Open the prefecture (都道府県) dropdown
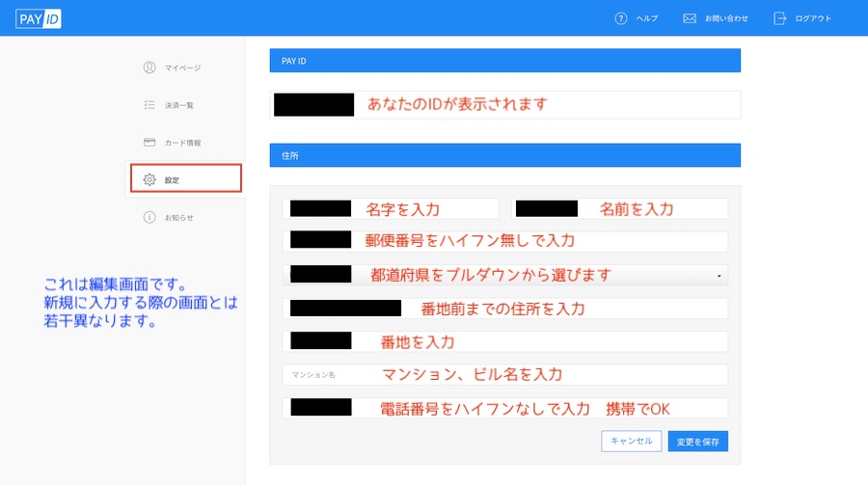The height and width of the screenshot is (485, 868). tap(504, 275)
